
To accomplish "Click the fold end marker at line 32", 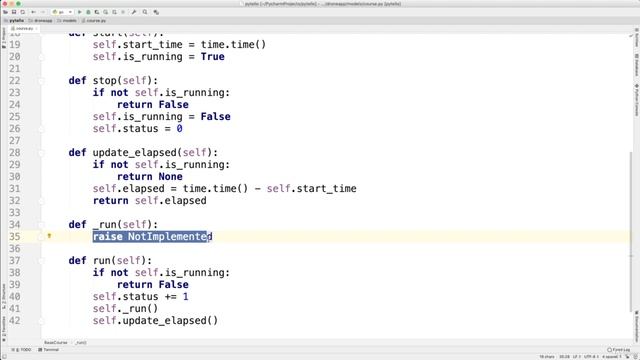I will click(41, 200).
